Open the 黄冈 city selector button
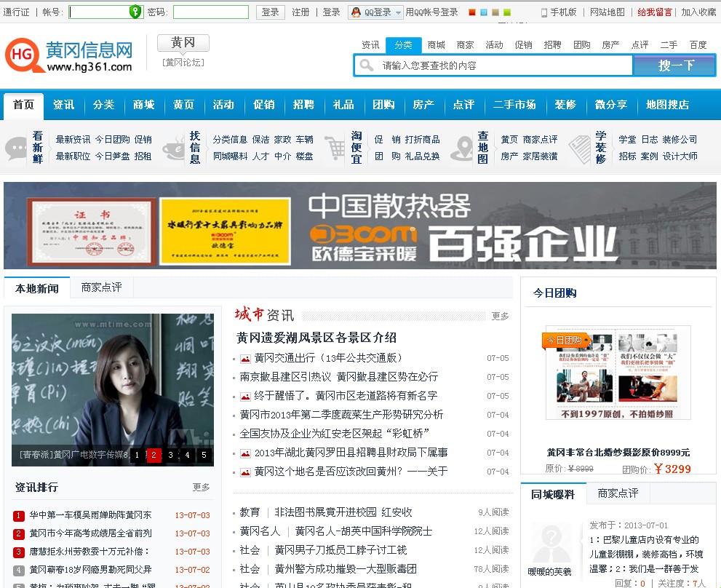The image size is (721, 588). tap(183, 43)
